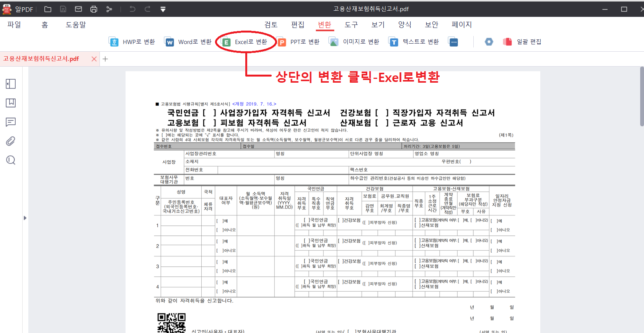Click the 국민연금 사업장가입자 자격취득 신고서 title
This screenshot has height=333, width=644.
[249, 113]
